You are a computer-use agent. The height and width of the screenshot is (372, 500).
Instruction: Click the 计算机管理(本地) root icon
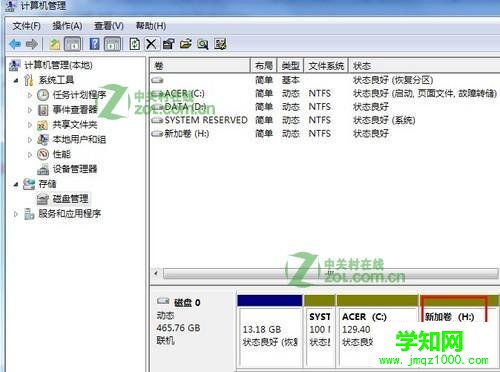[14, 65]
